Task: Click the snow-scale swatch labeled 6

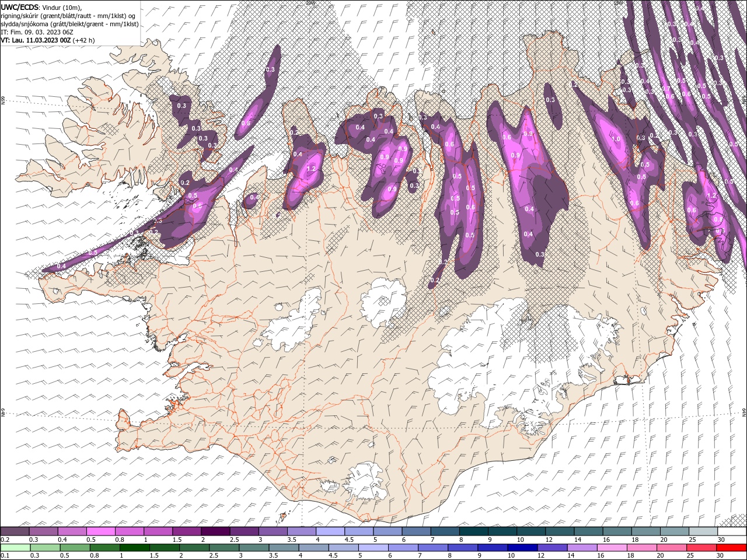Action: click(x=417, y=531)
